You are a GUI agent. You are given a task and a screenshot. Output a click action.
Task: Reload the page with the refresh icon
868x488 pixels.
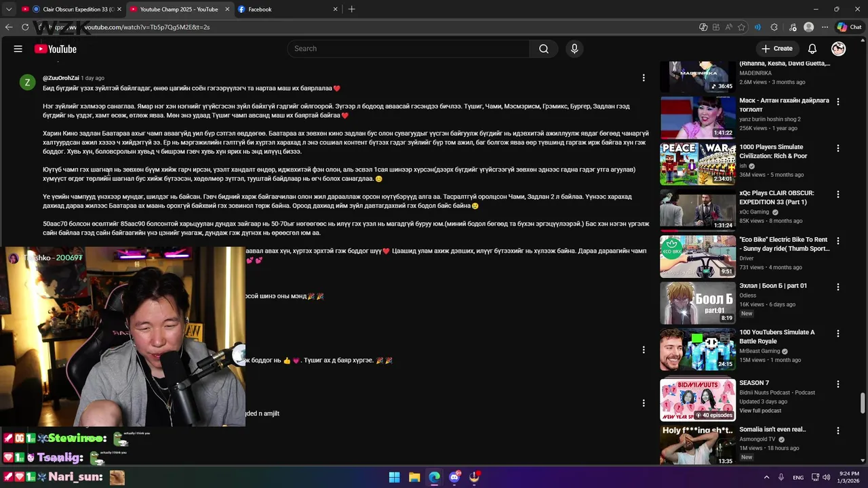(x=25, y=27)
